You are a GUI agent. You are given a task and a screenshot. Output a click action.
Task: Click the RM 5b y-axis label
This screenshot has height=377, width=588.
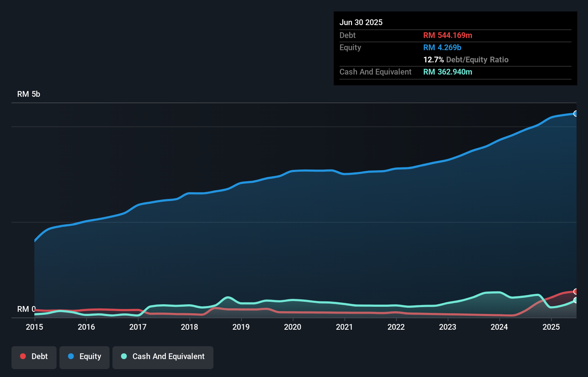coord(29,94)
